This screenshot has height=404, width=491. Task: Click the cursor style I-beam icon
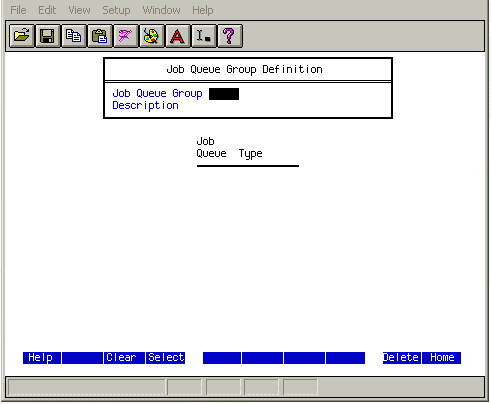tap(204, 36)
